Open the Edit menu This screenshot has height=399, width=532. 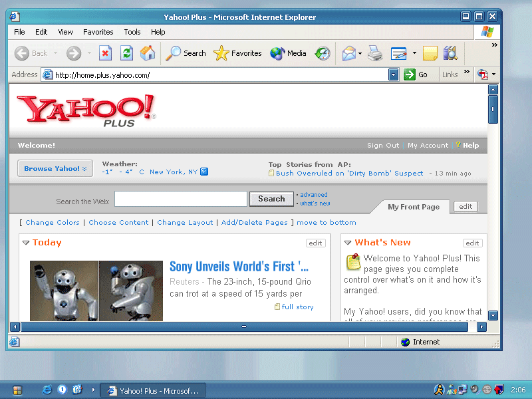coord(41,32)
